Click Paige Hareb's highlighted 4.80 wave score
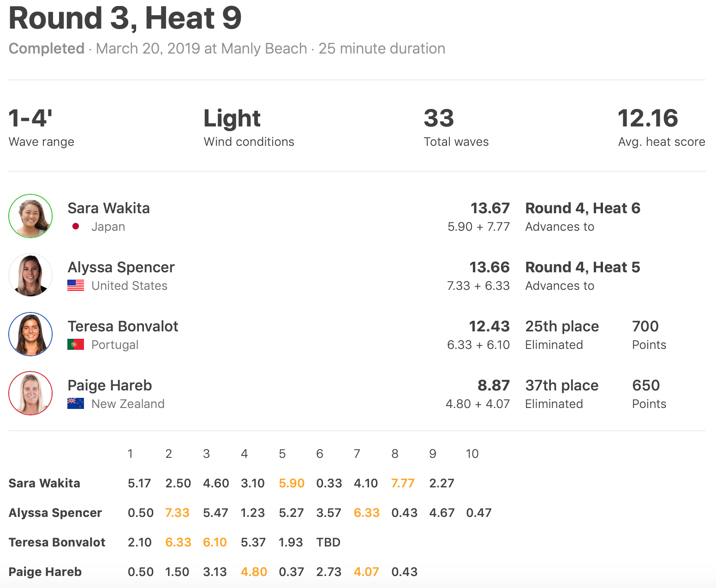This screenshot has width=716, height=588. point(254,572)
